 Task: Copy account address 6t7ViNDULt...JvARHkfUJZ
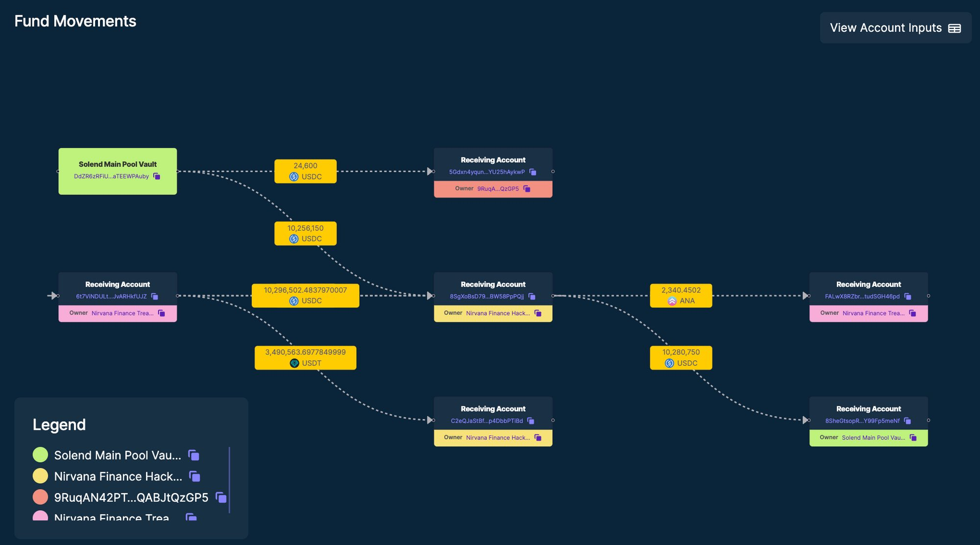pyautogui.click(x=155, y=297)
